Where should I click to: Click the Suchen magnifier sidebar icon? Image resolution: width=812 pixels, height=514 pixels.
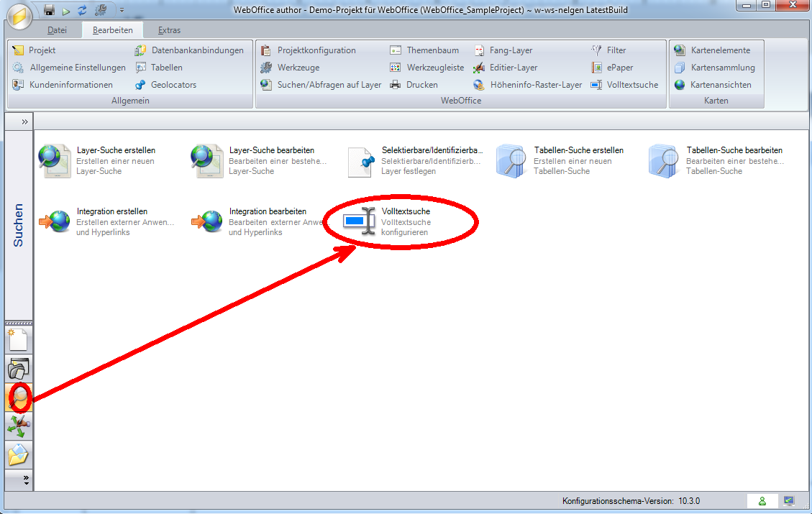click(x=19, y=397)
